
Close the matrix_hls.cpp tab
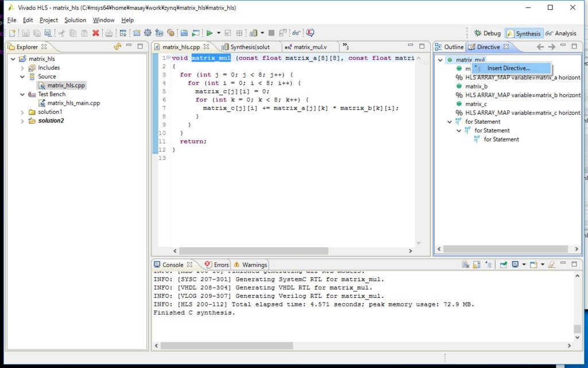coord(206,47)
